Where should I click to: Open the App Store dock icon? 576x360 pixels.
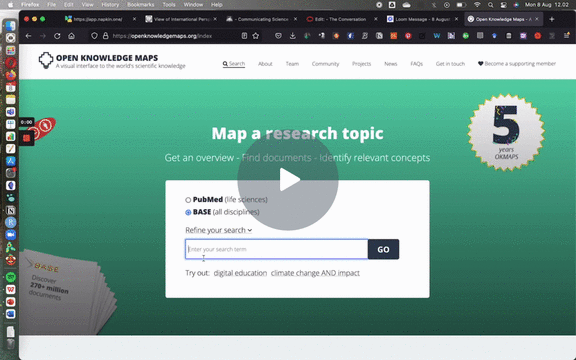(x=10, y=161)
